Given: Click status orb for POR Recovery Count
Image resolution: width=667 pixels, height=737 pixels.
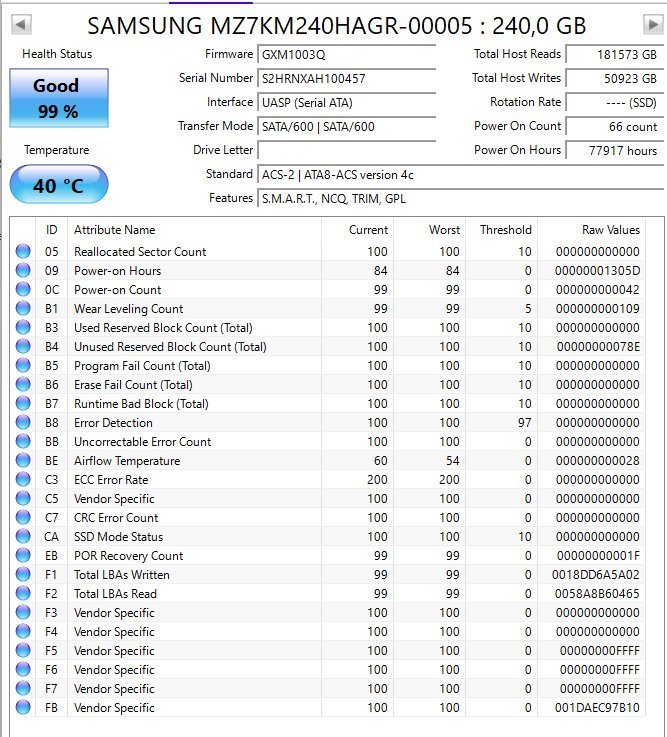Looking at the screenshot, I should (x=23, y=555).
